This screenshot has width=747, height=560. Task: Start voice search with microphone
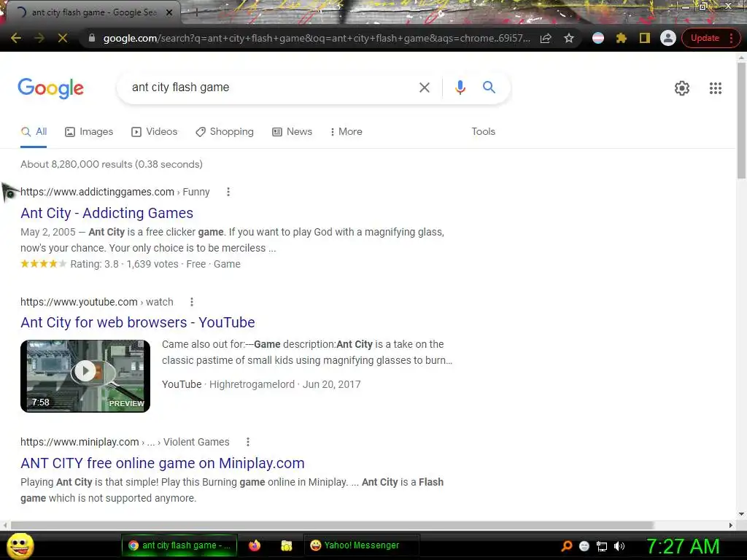click(460, 87)
